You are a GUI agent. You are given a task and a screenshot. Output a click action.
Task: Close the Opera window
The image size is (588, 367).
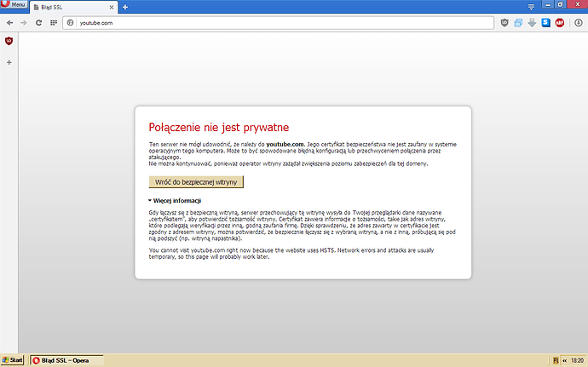click(578, 4)
